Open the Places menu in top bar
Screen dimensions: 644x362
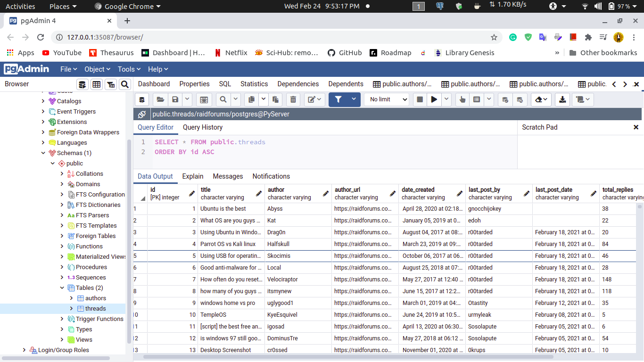(x=63, y=6)
